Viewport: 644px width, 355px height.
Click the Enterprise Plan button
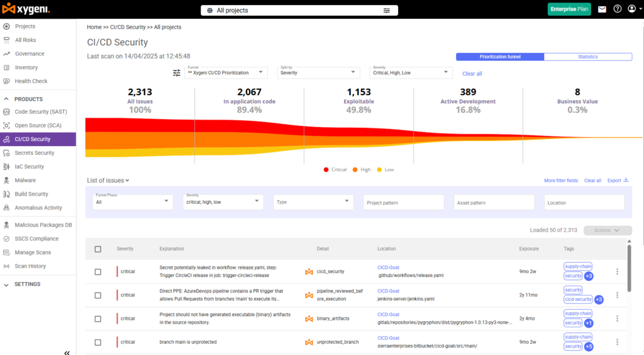(x=569, y=9)
